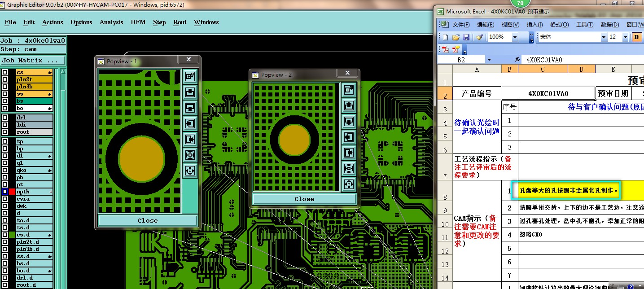644x289 pixels.
Task: Click the Close button in Popview - 1
Action: pos(148,220)
